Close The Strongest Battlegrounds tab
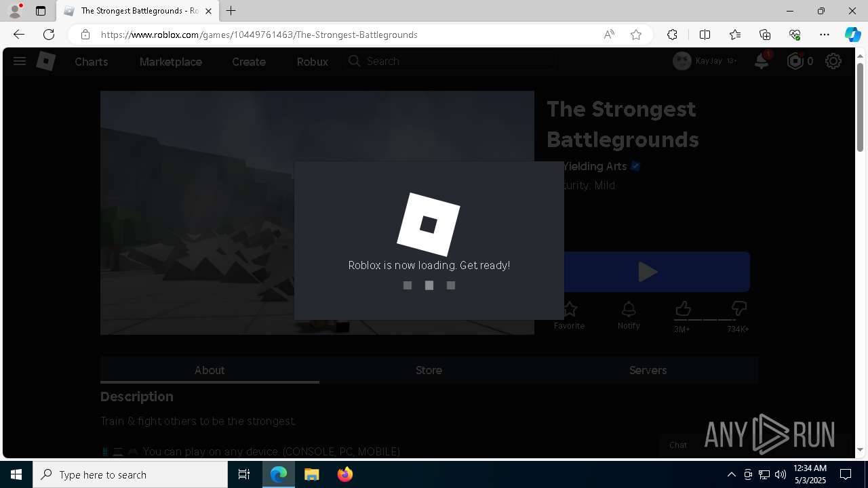 209,11
